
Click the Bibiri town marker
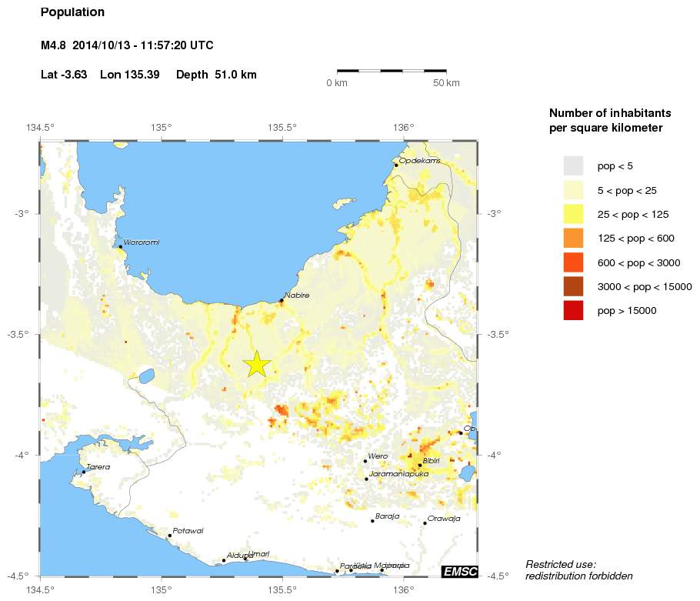[420, 465]
